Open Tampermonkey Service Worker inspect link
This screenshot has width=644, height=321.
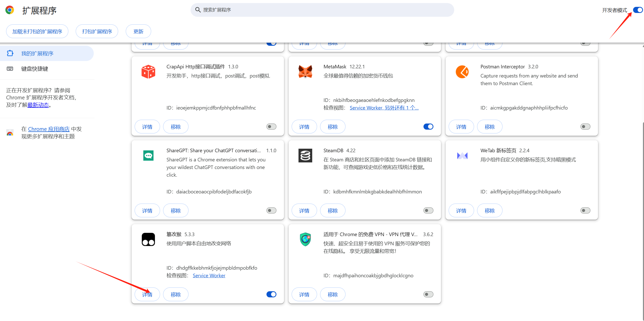(209, 276)
